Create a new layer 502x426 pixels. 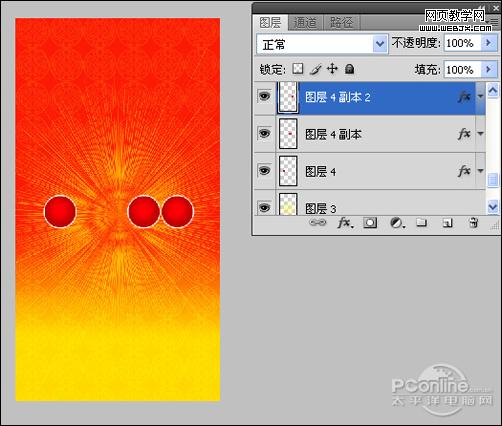[447, 223]
